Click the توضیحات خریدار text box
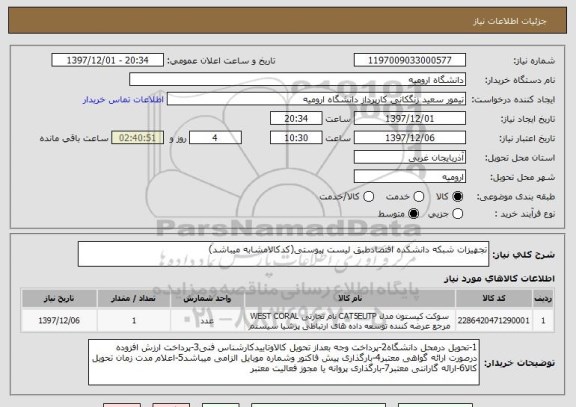Screen dimensions: 576x407 [x=284, y=363]
